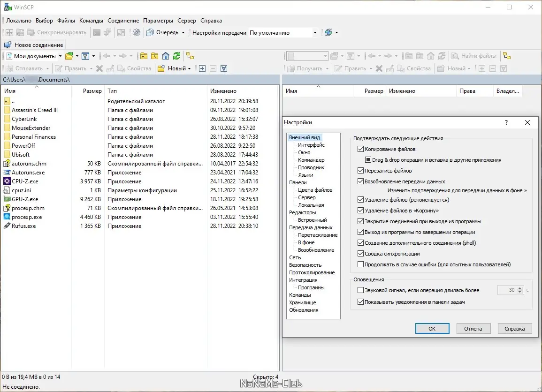542x392 pixels.
Task: Go to home directory in local panel
Action: pyautogui.click(x=165, y=56)
